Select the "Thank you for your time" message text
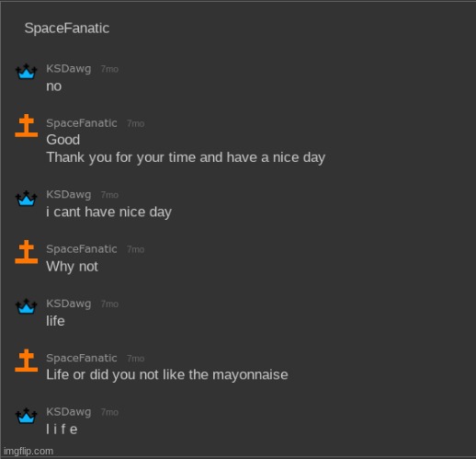This screenshot has height=459, width=476. point(186,157)
